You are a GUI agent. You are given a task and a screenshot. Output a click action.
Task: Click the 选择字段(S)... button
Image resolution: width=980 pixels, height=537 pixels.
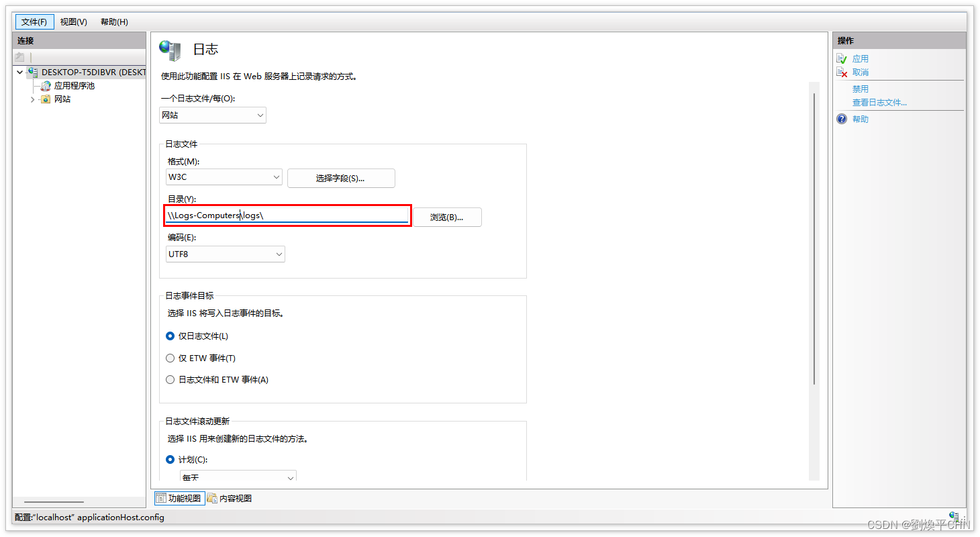pyautogui.click(x=341, y=178)
